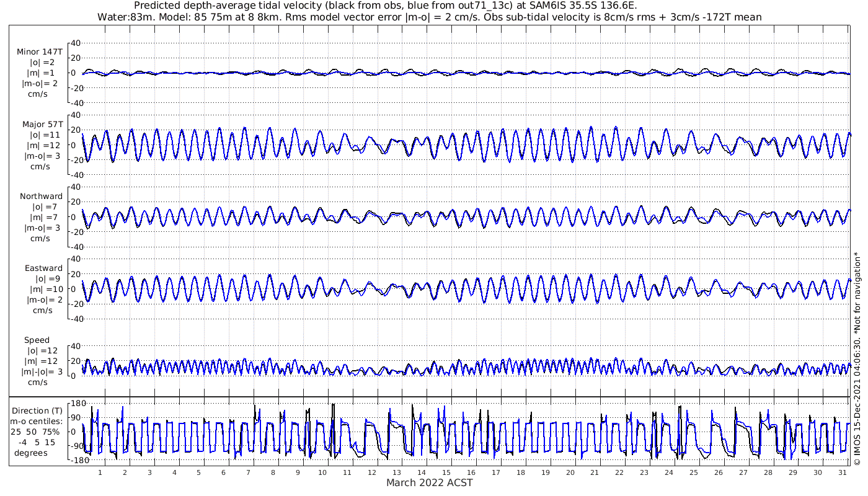
Task: Click the 'Speed' panel label
Action: click(37, 340)
